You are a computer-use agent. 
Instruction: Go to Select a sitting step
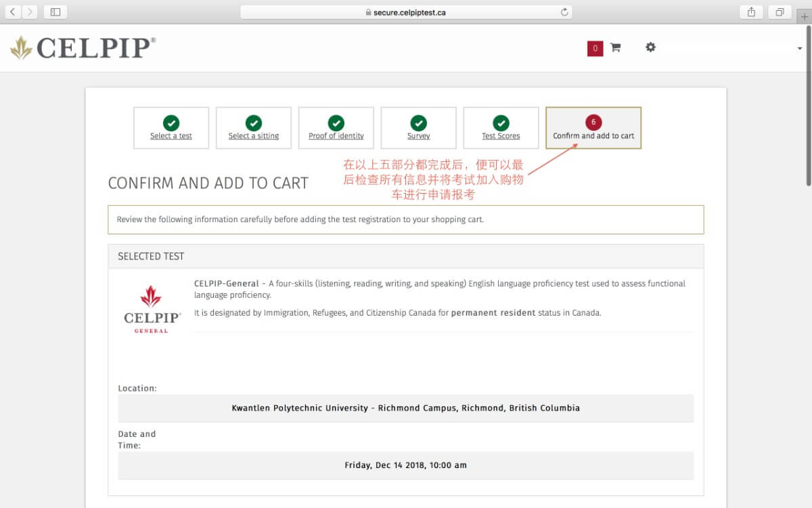tap(254, 128)
